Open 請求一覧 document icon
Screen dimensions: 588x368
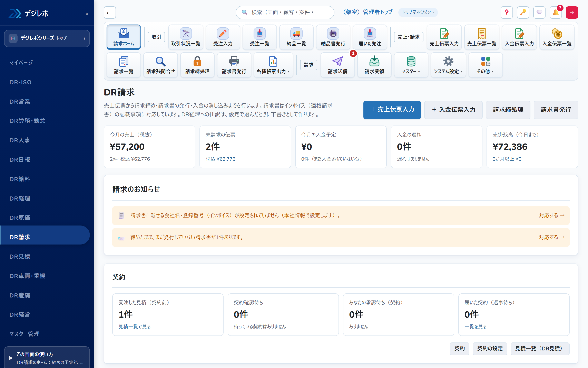click(x=124, y=65)
